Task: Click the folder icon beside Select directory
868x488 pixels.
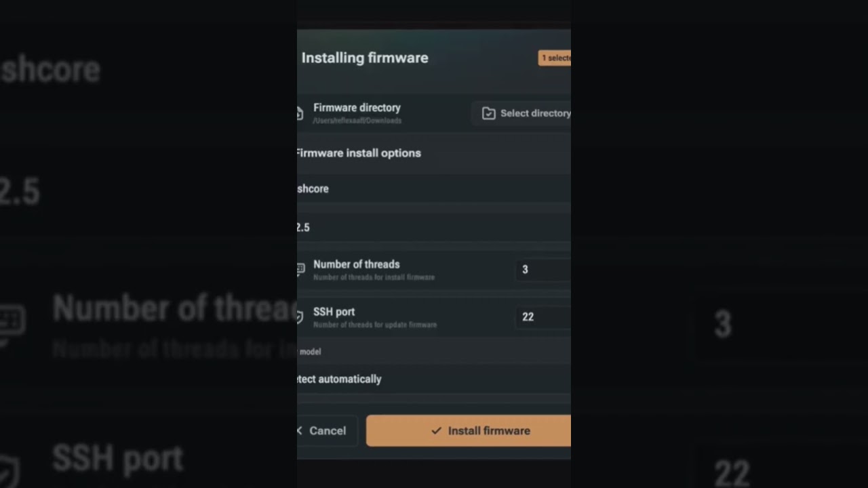Action: point(488,113)
